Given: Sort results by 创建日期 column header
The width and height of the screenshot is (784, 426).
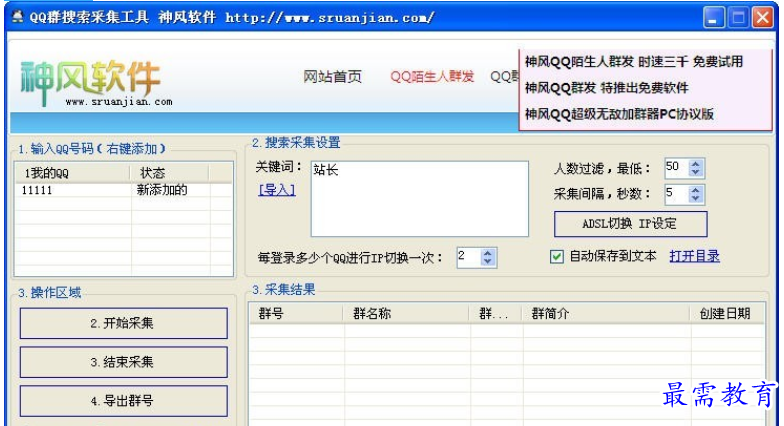Looking at the screenshot, I should 727,314.
